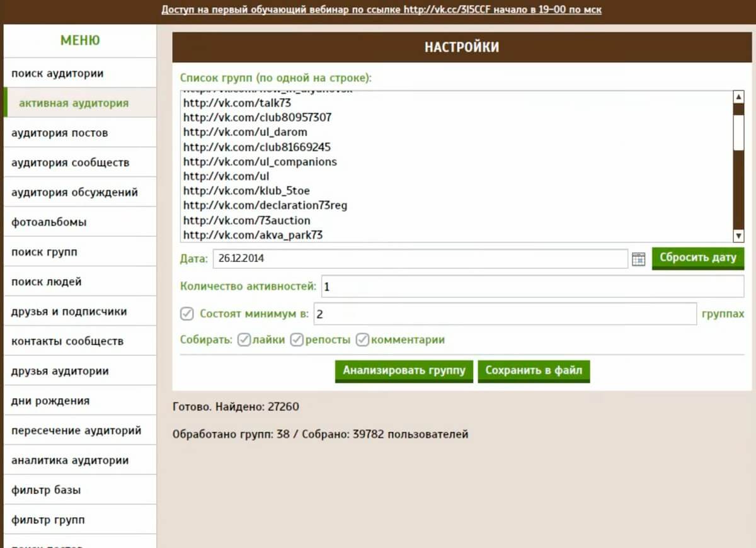Image resolution: width=756 pixels, height=548 pixels.
Task: Focus the 'Количество активностей' input field
Action: coord(532,287)
